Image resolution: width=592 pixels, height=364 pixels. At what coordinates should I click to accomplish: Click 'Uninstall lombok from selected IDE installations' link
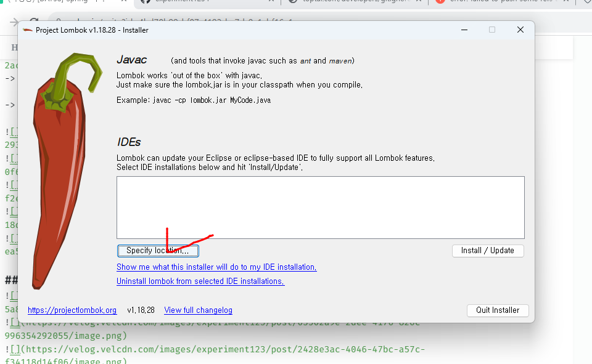click(x=200, y=281)
